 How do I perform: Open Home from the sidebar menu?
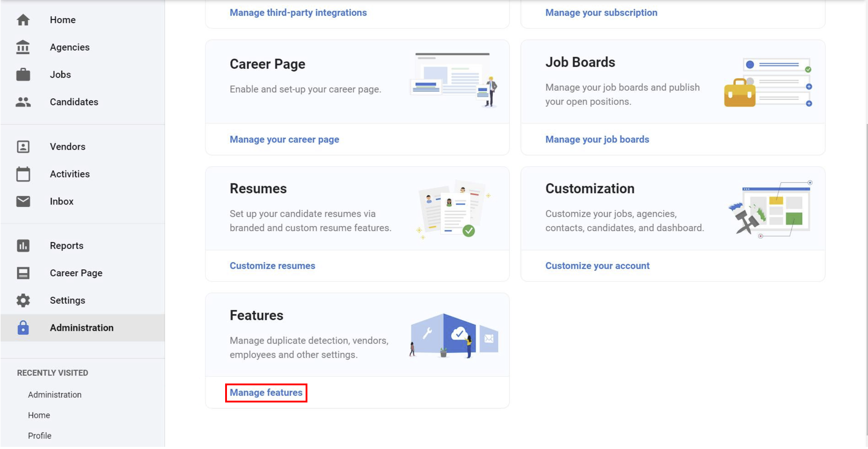click(x=63, y=20)
